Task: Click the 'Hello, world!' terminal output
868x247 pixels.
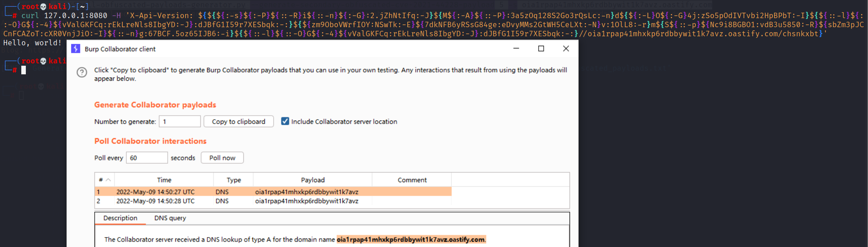Action: [32, 43]
